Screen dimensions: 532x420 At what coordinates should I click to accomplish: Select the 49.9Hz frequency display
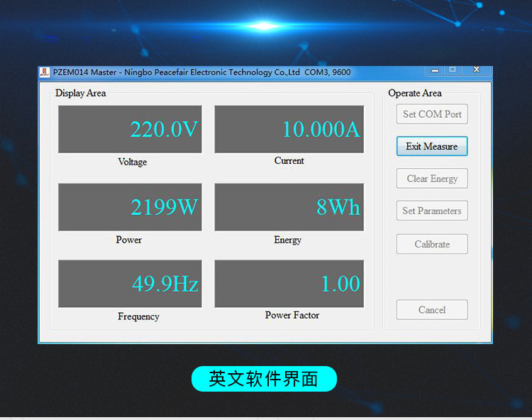[x=130, y=284]
